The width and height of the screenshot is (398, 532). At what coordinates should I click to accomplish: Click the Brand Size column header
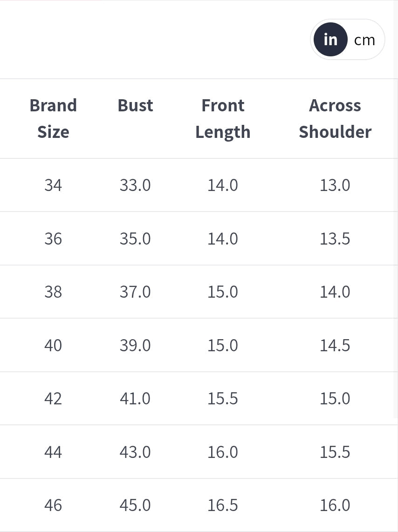[x=53, y=118]
